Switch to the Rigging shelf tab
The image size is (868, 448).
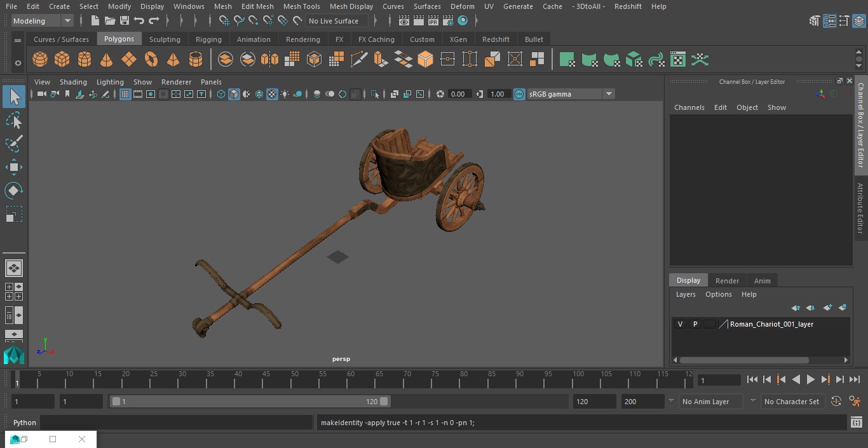click(x=208, y=39)
